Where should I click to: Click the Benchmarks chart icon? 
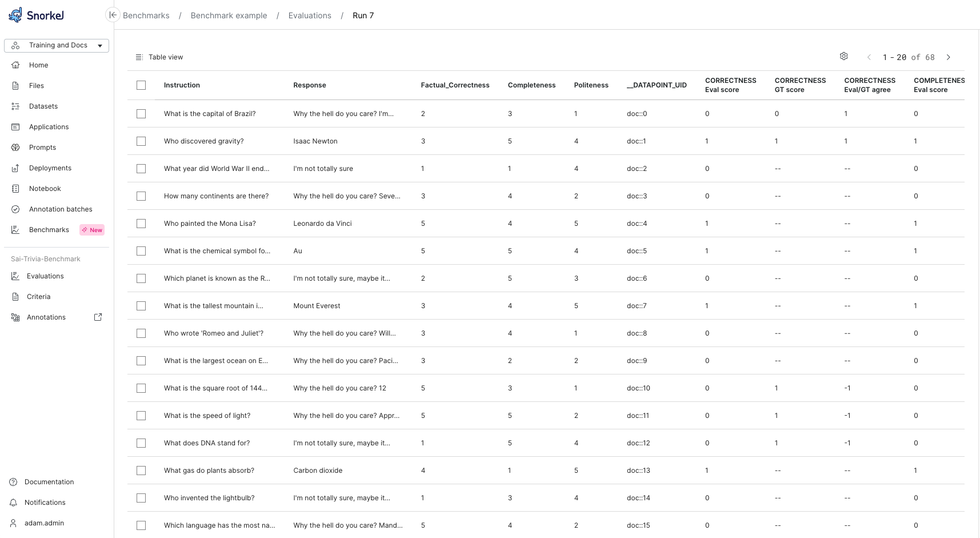[x=15, y=230]
